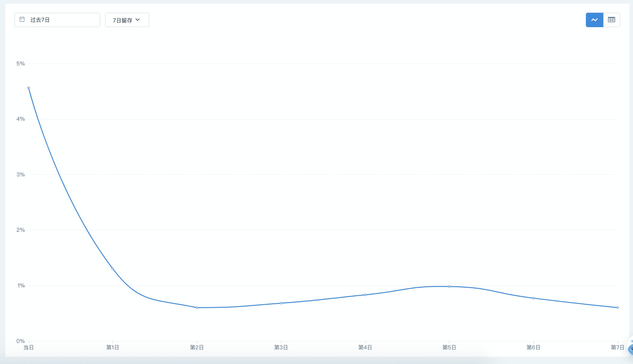Click the 当日 x-axis label
633x364 pixels.
pyautogui.click(x=29, y=347)
